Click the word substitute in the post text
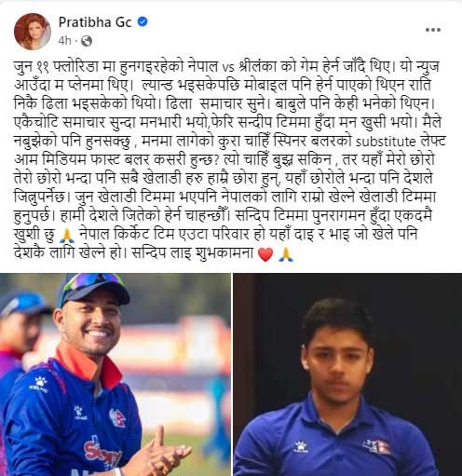The width and height of the screenshot is (462, 476). 386,142
